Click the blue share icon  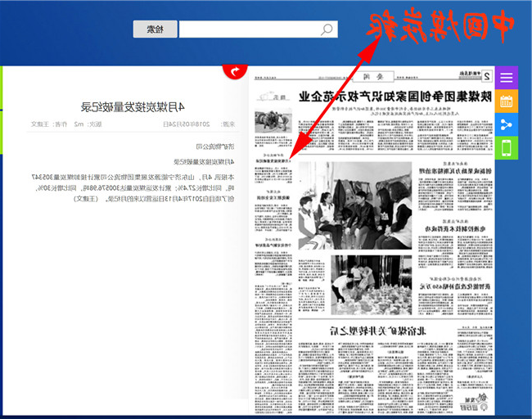(507, 124)
